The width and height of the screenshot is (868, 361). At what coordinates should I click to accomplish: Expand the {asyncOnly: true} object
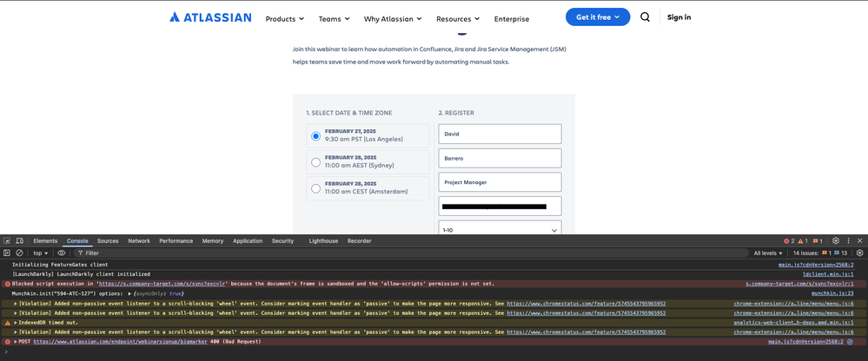130,293
